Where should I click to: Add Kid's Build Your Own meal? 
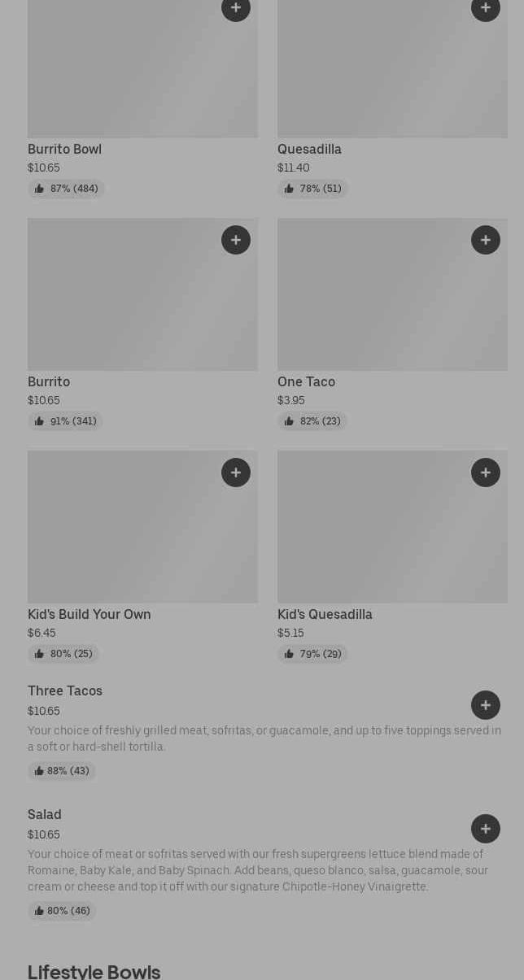point(236,473)
